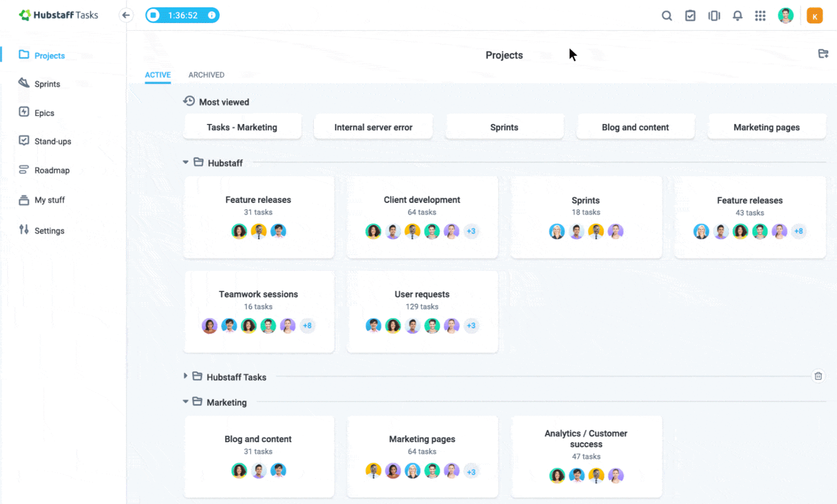This screenshot has width=837, height=504.
Task: Open the board columns icon in header
Action: point(714,16)
